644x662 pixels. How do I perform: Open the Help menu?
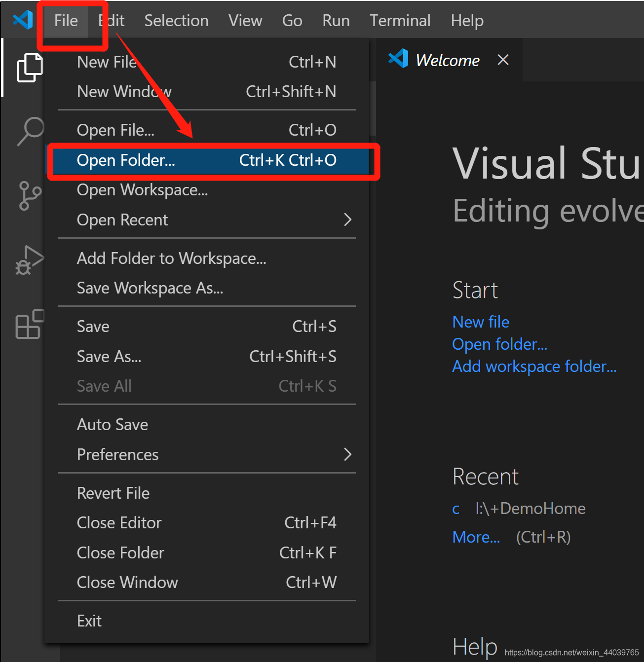(x=467, y=21)
